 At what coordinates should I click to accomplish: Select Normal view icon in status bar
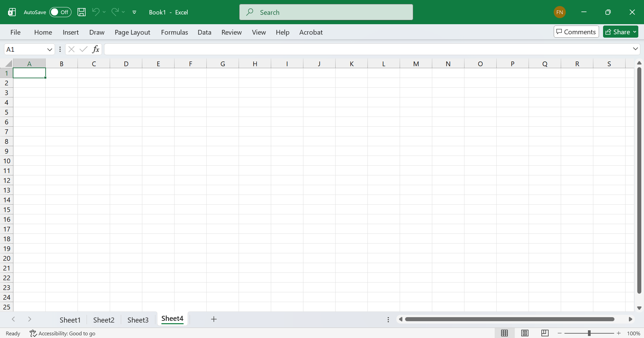504,333
